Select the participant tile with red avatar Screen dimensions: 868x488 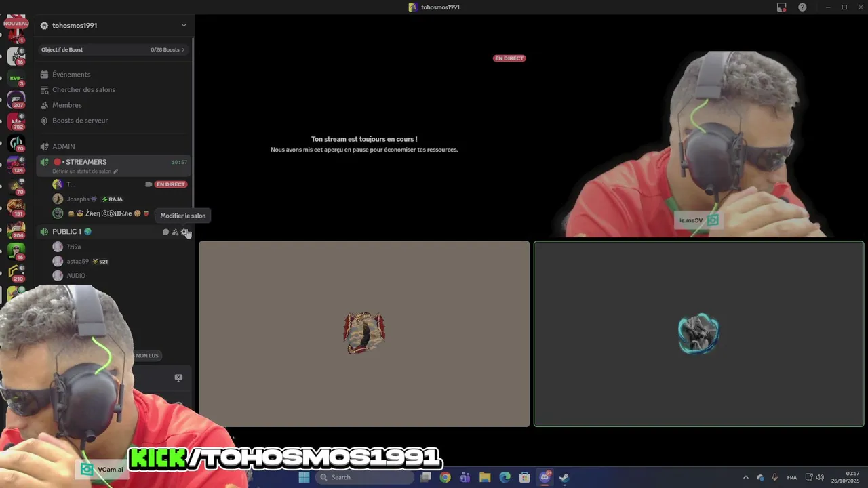[x=364, y=333]
